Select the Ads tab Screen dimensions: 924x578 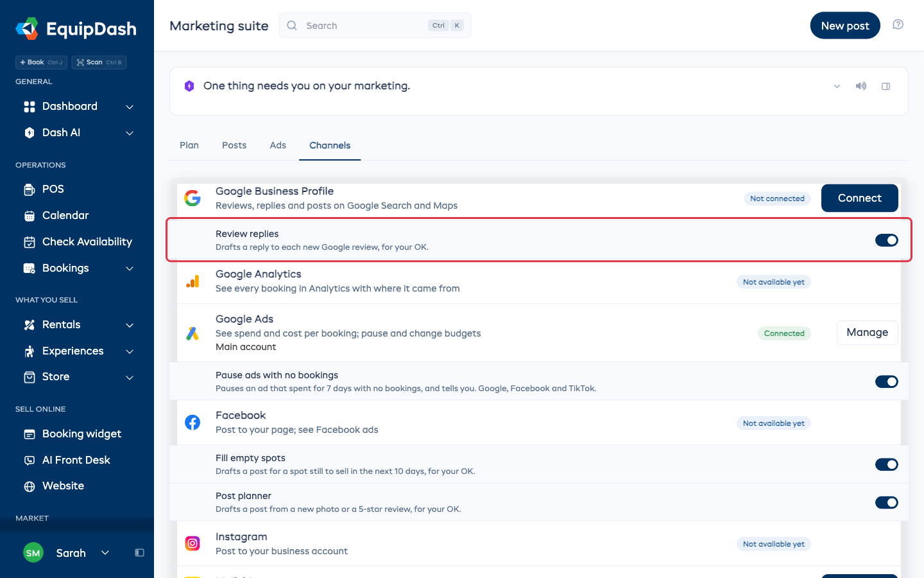278,145
